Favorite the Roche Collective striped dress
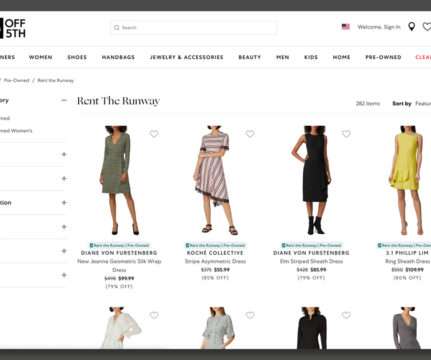Screen dimensions: 431x360 pyautogui.click(x=250, y=134)
